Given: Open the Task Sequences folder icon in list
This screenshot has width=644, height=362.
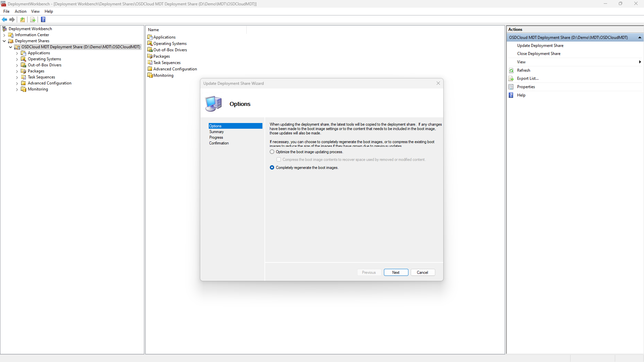Looking at the screenshot, I should [150, 63].
